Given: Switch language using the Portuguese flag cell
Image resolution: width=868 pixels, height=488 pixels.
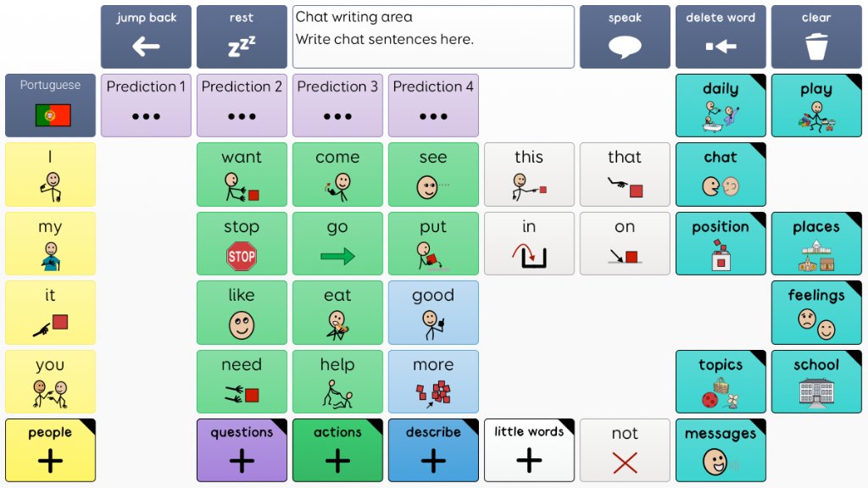Looking at the screenshot, I should click(50, 106).
